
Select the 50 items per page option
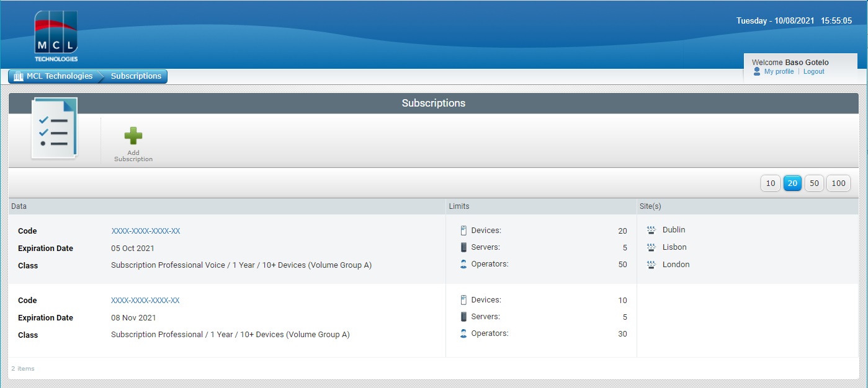[x=814, y=183]
